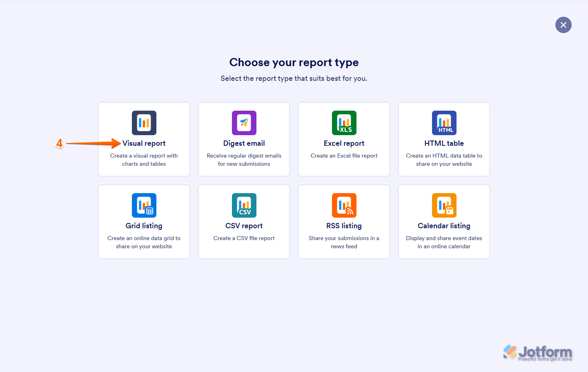
Task: Choose the HTML table report type
Action: click(x=444, y=139)
